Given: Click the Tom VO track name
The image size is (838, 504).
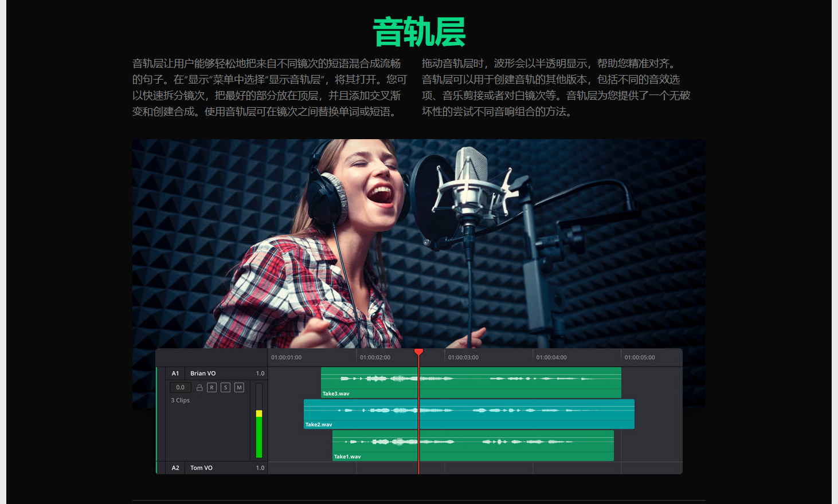Looking at the screenshot, I should click(x=201, y=468).
